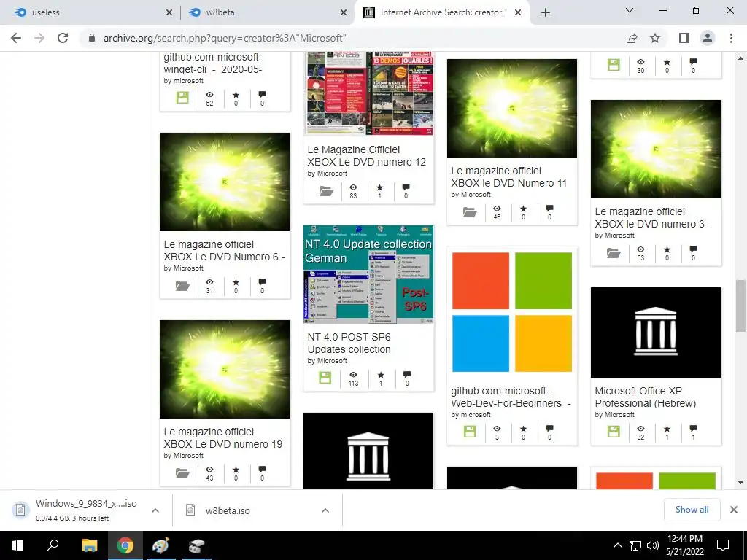Screen dimensions: 747x560
Task: Click the scrollbar up arrow
Action: point(740,58)
